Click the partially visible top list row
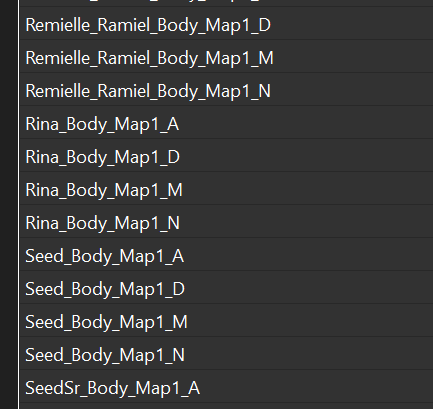The image size is (433, 409). [x=227, y=3]
